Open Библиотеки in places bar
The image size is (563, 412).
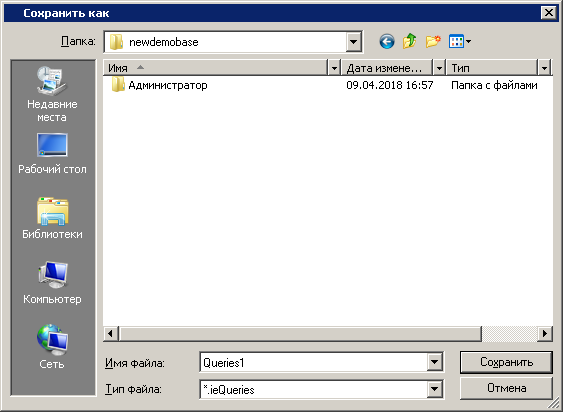coord(52,218)
